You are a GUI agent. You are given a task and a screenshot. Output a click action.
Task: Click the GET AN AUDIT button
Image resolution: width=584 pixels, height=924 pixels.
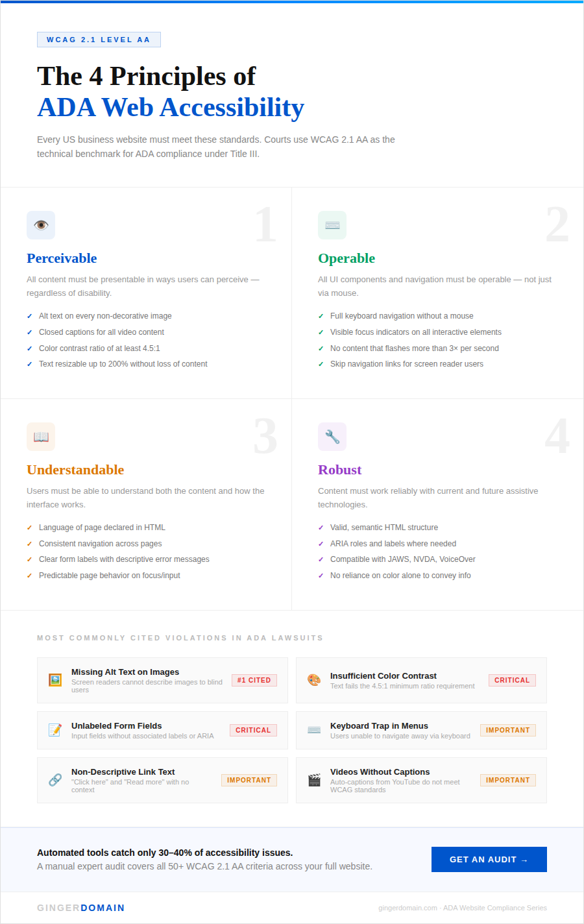click(x=489, y=859)
